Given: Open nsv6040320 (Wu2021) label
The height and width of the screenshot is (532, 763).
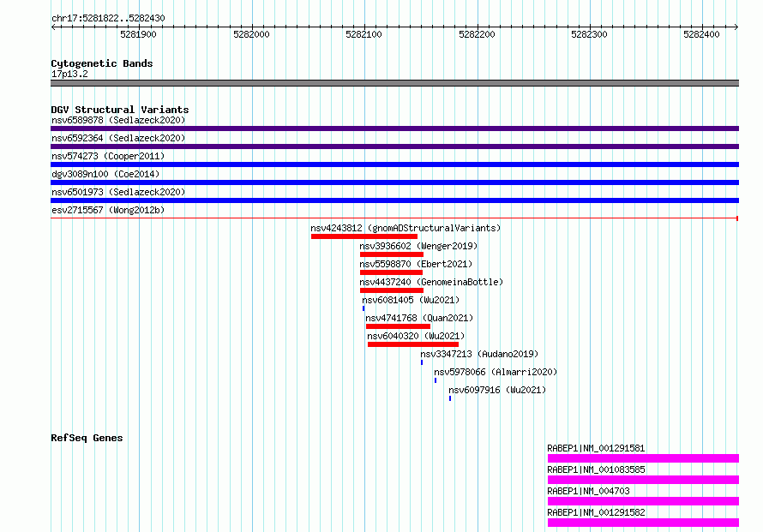Looking at the screenshot, I should [x=416, y=336].
